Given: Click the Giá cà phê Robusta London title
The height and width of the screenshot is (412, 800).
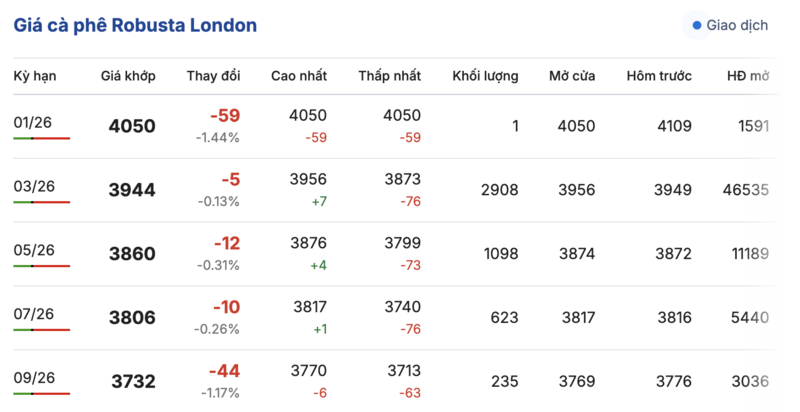Looking at the screenshot, I should tap(135, 25).
